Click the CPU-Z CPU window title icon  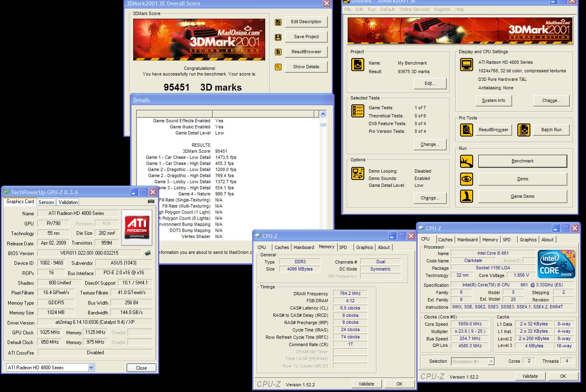point(422,228)
